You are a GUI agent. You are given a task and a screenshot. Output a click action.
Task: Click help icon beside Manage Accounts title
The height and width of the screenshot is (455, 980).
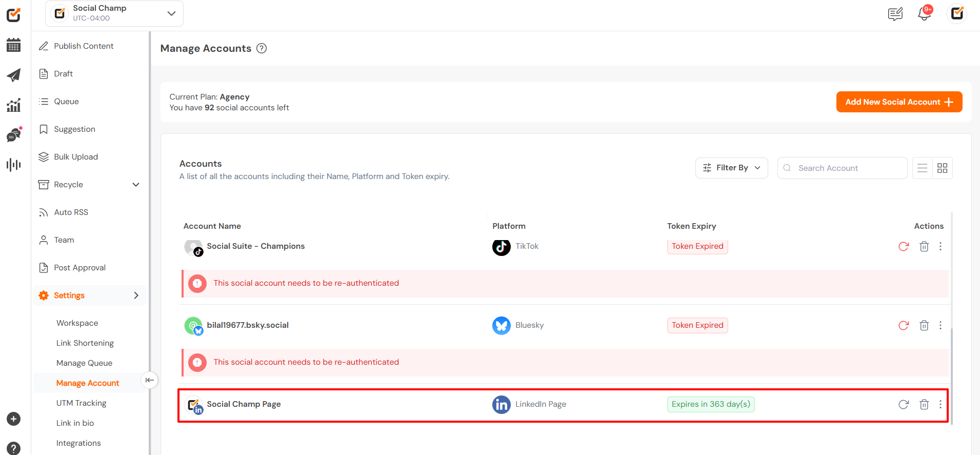(262, 48)
